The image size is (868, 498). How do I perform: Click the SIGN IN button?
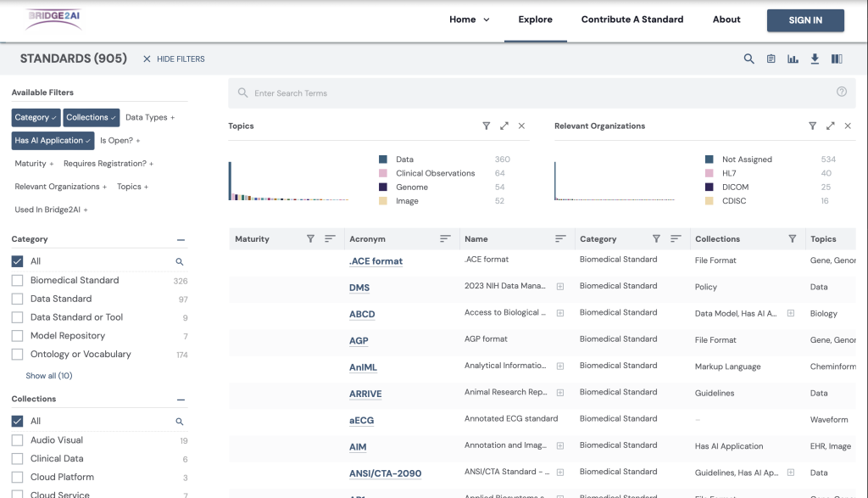(x=804, y=20)
